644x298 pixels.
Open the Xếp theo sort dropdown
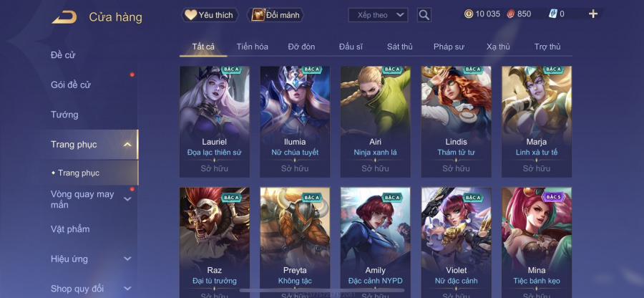pyautogui.click(x=378, y=15)
